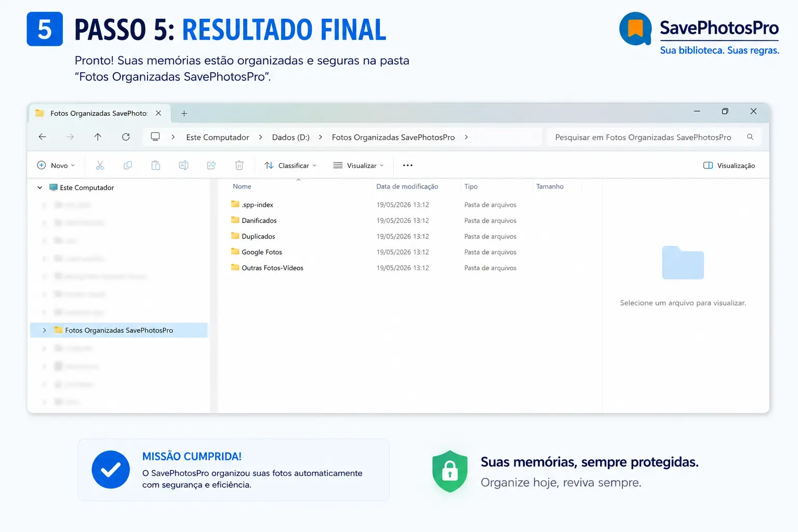Image resolution: width=798 pixels, height=532 pixels.
Task: Select the Duplicados folder name
Action: point(258,236)
